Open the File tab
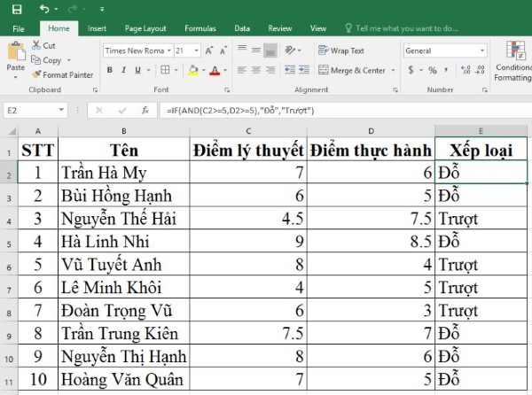532x395 pixels. tap(19, 29)
